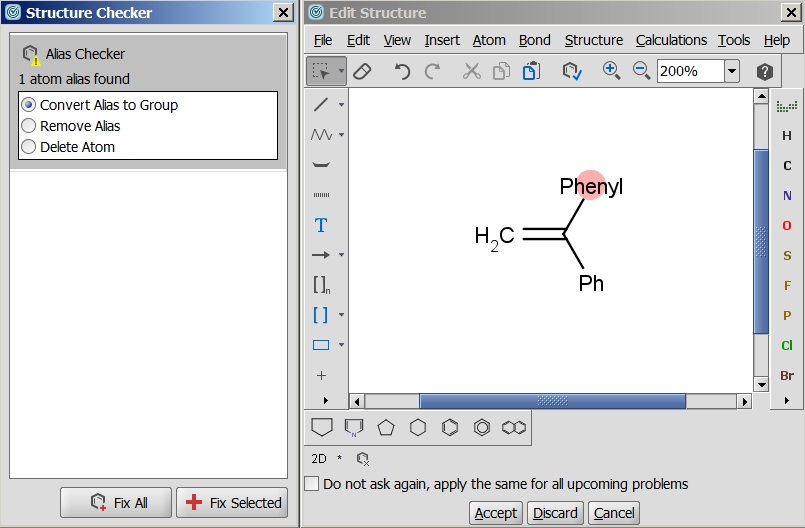The height and width of the screenshot is (528, 805).
Task: Click the Help question mark icon
Action: coord(764,71)
